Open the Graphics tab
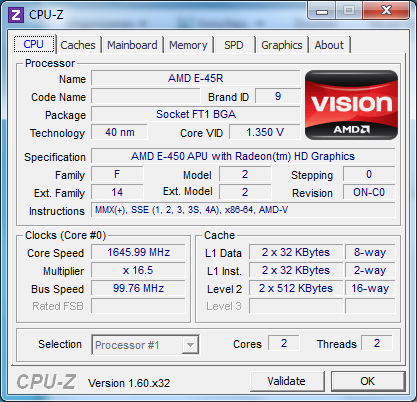Viewport: 417px width, 402px height. [x=282, y=45]
